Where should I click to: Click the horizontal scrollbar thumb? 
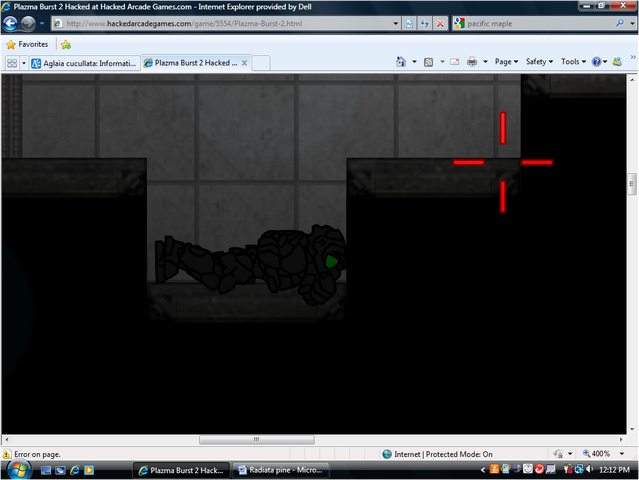pyautogui.click(x=257, y=440)
